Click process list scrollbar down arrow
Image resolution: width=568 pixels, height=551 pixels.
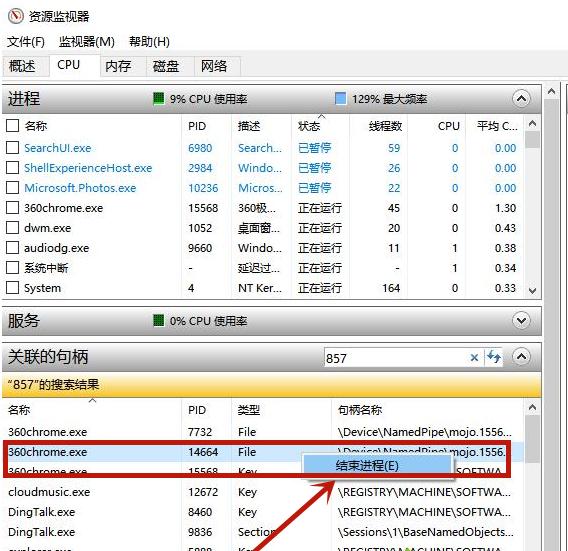(x=532, y=291)
